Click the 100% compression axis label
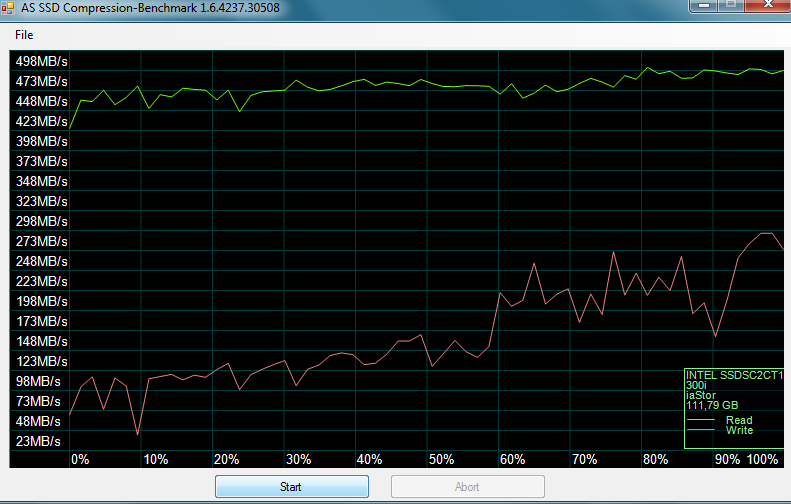The width and height of the screenshot is (791, 504). [762, 460]
